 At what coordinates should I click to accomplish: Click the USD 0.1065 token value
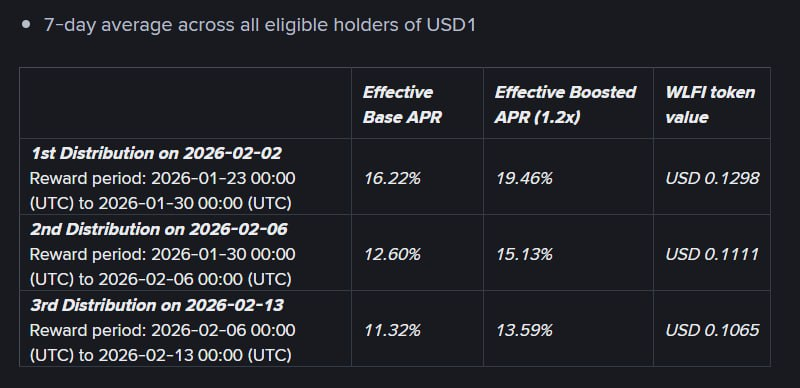point(712,330)
